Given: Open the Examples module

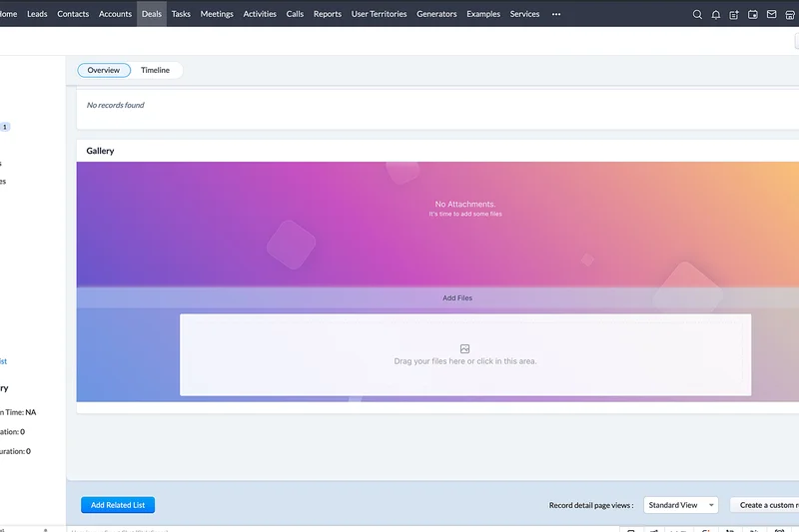Looking at the screenshot, I should click(x=483, y=14).
